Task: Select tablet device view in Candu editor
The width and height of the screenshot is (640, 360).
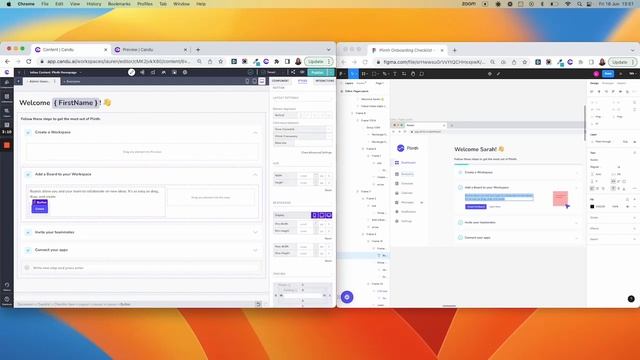Action: pos(254,81)
